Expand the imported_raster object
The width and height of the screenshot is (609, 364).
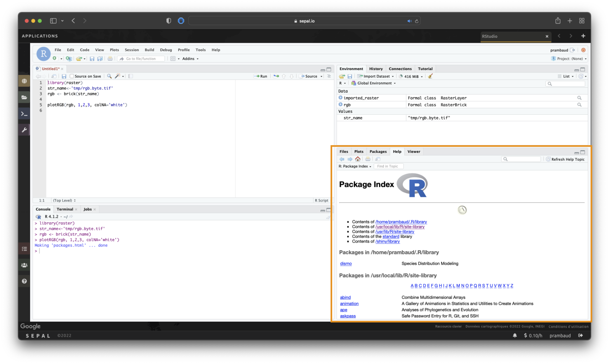coord(341,98)
